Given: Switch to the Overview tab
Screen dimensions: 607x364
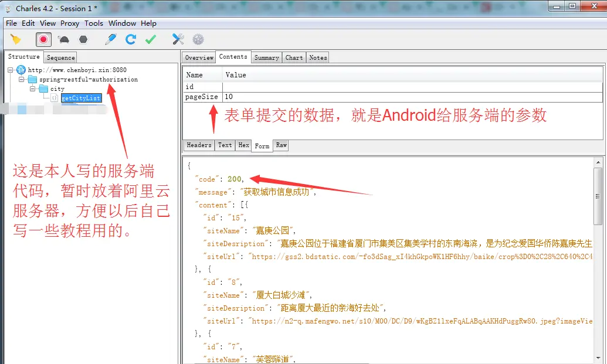Looking at the screenshot, I should coord(199,57).
